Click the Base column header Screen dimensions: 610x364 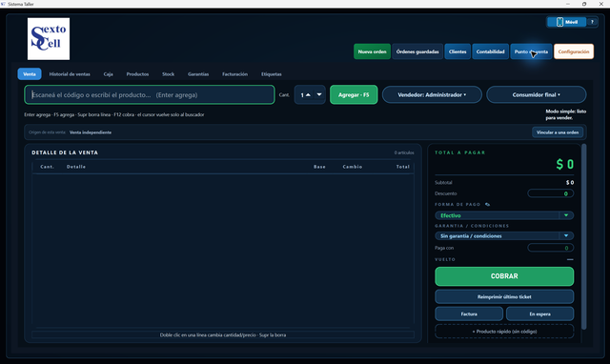[x=319, y=167]
